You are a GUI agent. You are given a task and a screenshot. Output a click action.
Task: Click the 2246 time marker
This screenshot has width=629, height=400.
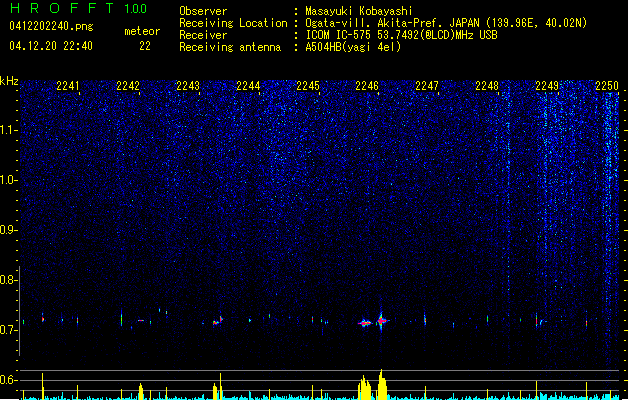click(367, 85)
